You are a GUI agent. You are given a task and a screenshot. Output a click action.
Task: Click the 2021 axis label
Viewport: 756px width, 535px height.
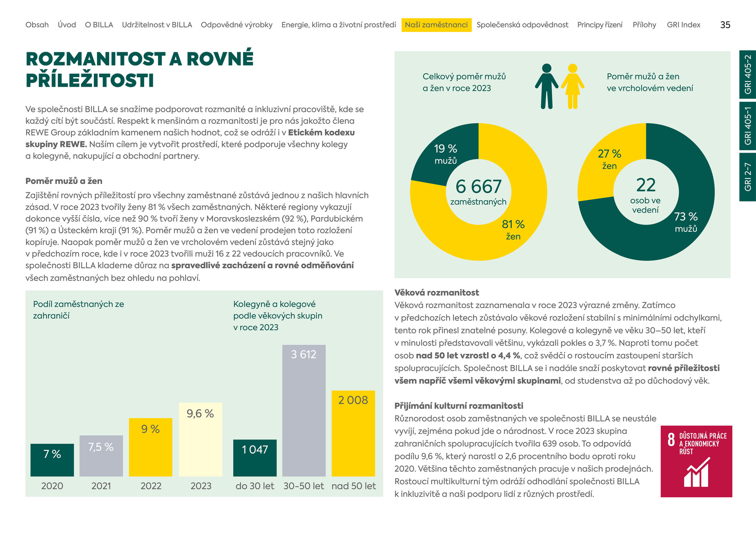[x=101, y=486]
